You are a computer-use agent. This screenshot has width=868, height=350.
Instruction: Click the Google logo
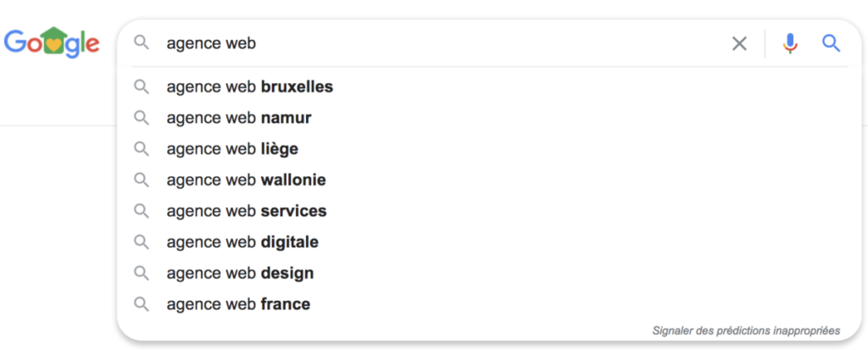pos(52,42)
